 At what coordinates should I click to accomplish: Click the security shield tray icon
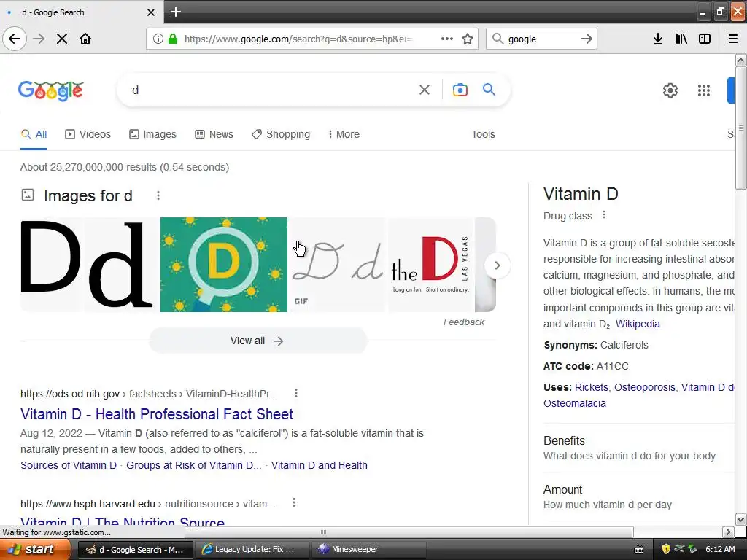[666, 550]
